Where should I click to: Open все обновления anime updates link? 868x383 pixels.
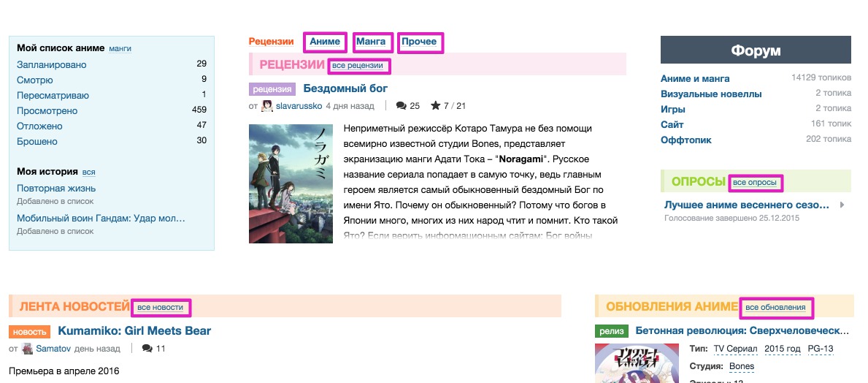[775, 308]
